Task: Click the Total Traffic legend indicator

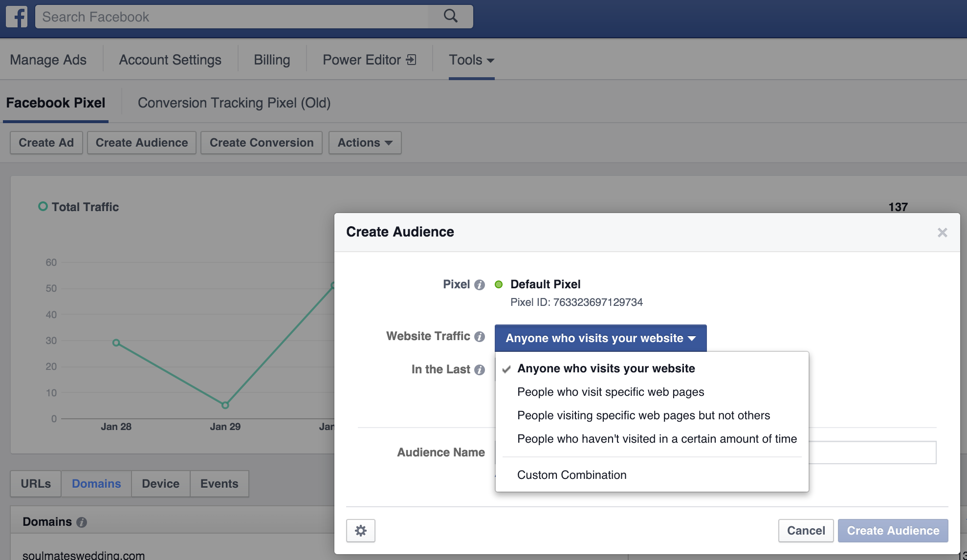Action: click(44, 207)
